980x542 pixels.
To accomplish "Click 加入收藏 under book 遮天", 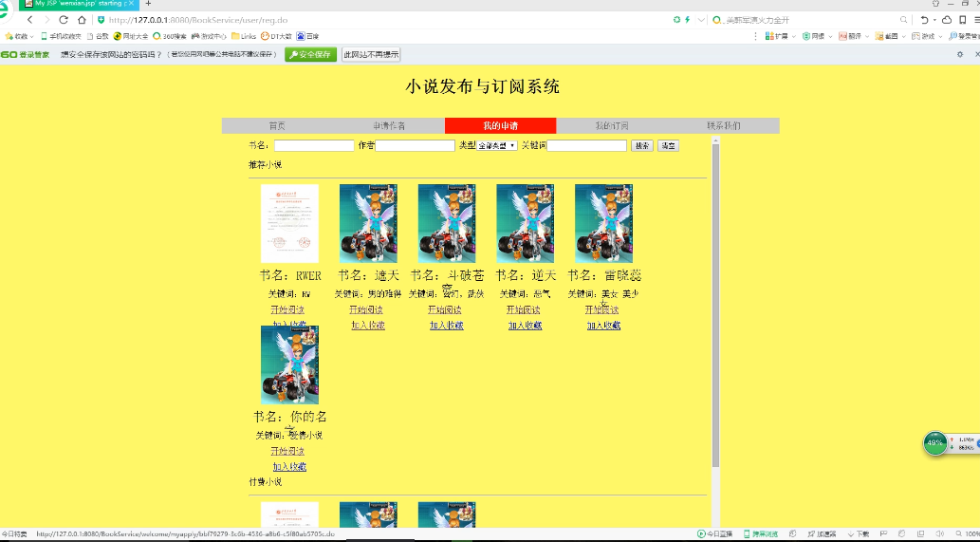I will [x=368, y=325].
